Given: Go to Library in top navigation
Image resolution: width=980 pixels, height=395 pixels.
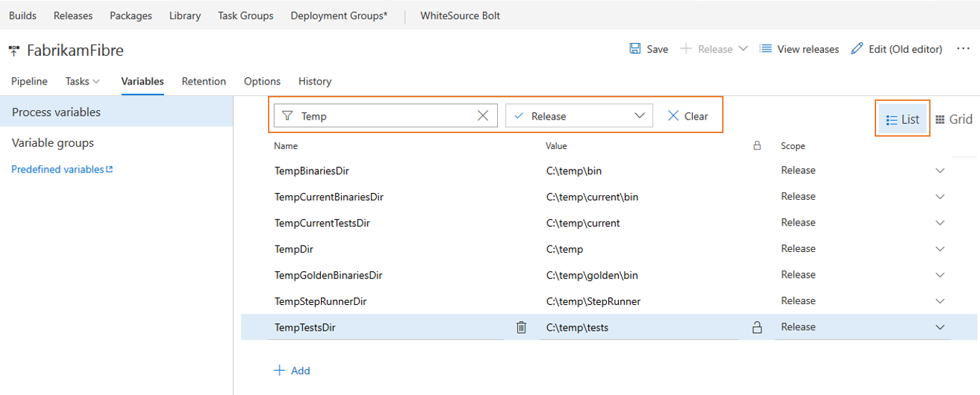Looking at the screenshot, I should tap(185, 15).
